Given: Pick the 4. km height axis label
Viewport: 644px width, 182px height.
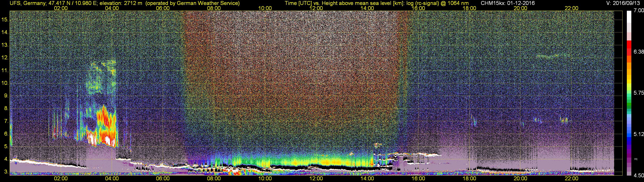Looking at the screenshot, I should (6, 159).
